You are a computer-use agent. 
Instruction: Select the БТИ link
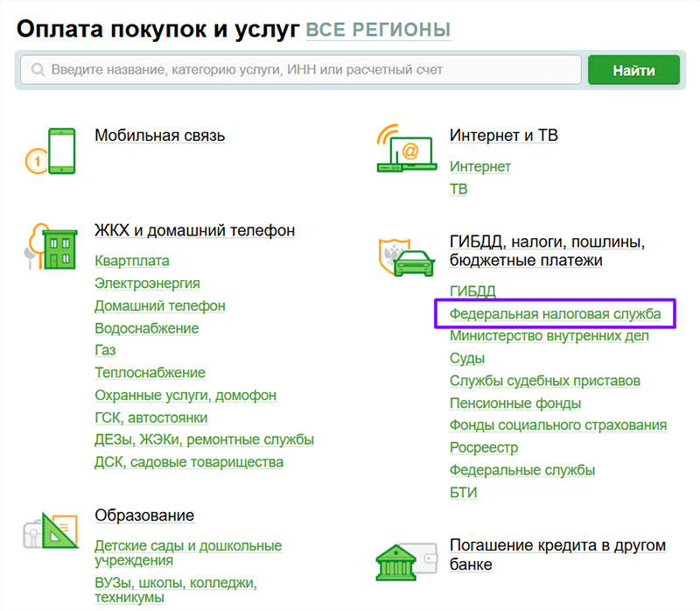pyautogui.click(x=463, y=493)
